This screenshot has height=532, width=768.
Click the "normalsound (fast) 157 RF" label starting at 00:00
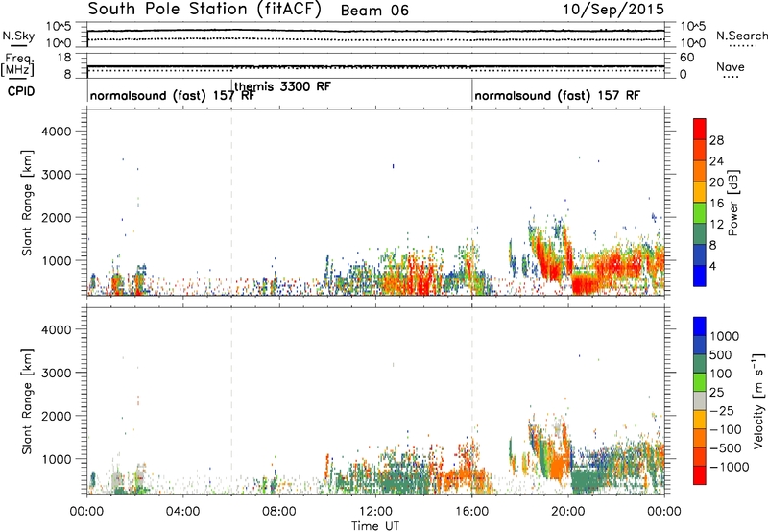(x=172, y=95)
